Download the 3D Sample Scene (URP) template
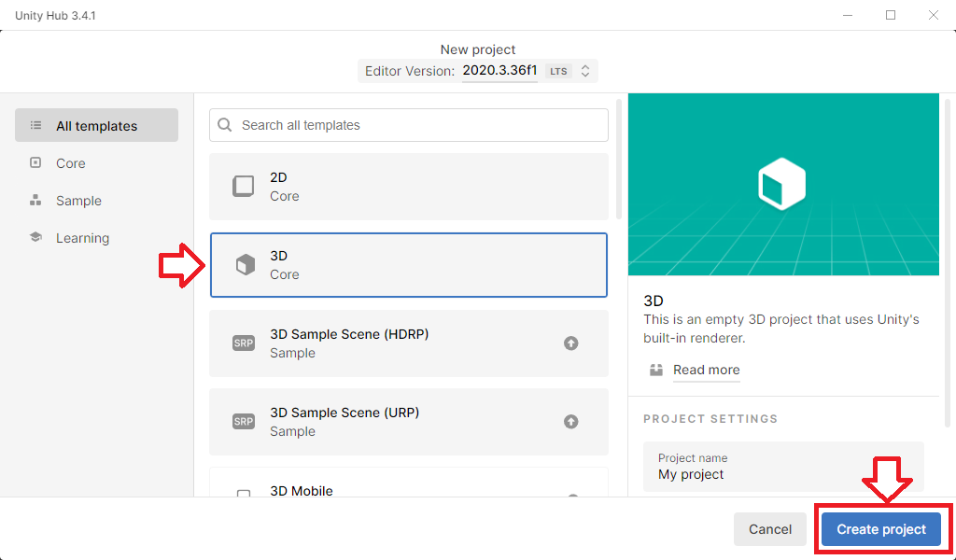The width and height of the screenshot is (956, 560). [x=570, y=422]
